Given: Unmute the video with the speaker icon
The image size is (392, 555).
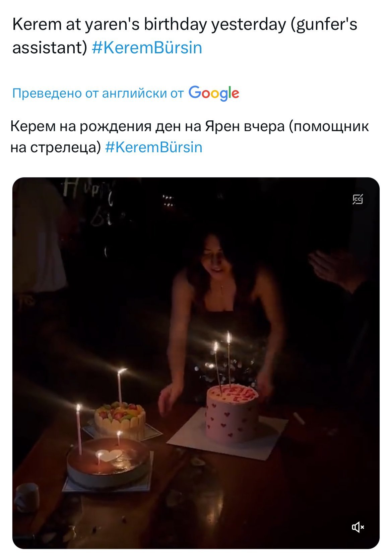Looking at the screenshot, I should 357,527.
